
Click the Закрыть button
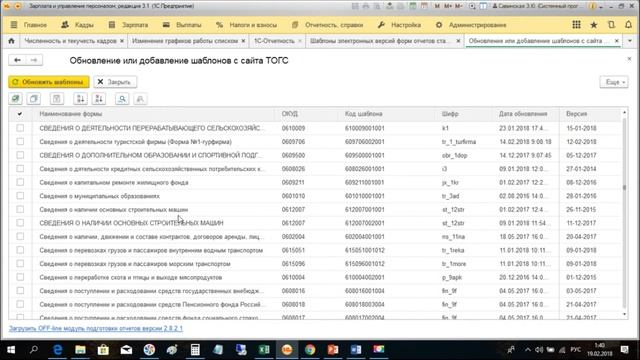[115, 82]
